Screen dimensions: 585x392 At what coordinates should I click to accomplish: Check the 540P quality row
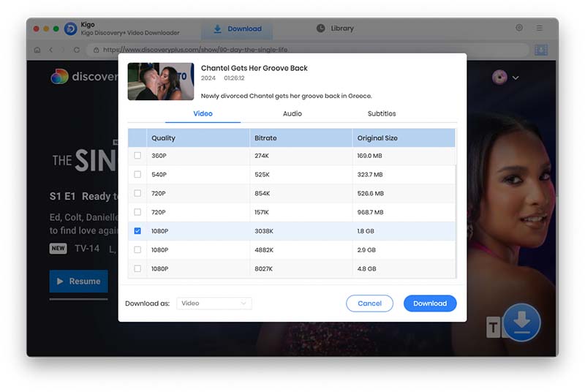click(x=137, y=174)
